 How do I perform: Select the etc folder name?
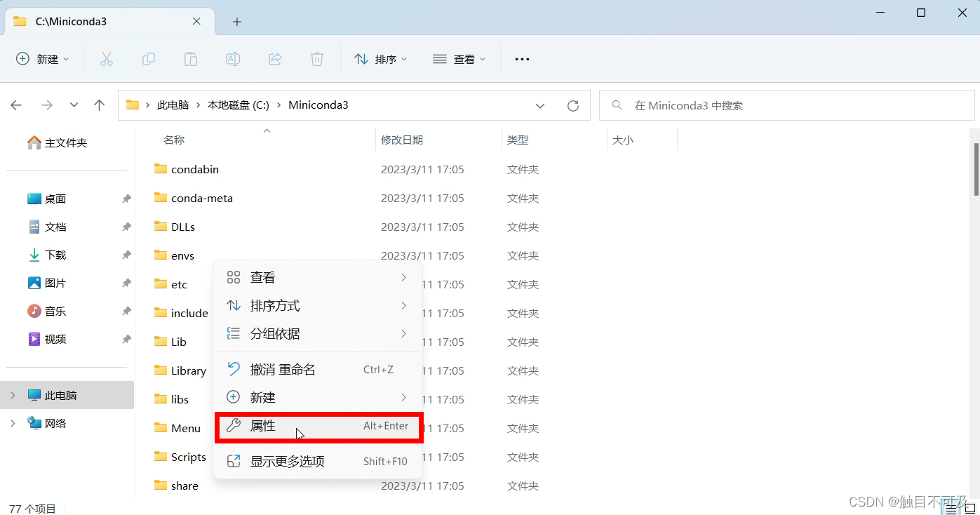tap(180, 284)
